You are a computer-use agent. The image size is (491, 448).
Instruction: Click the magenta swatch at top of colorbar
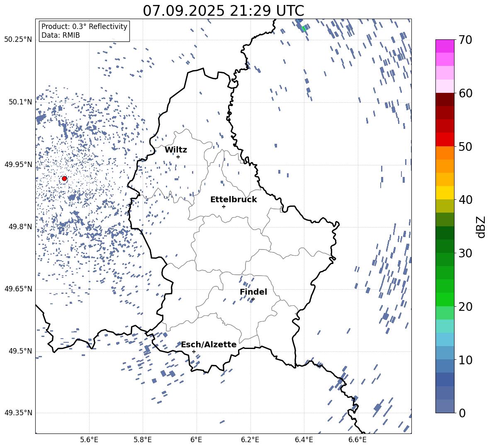pyautogui.click(x=445, y=46)
